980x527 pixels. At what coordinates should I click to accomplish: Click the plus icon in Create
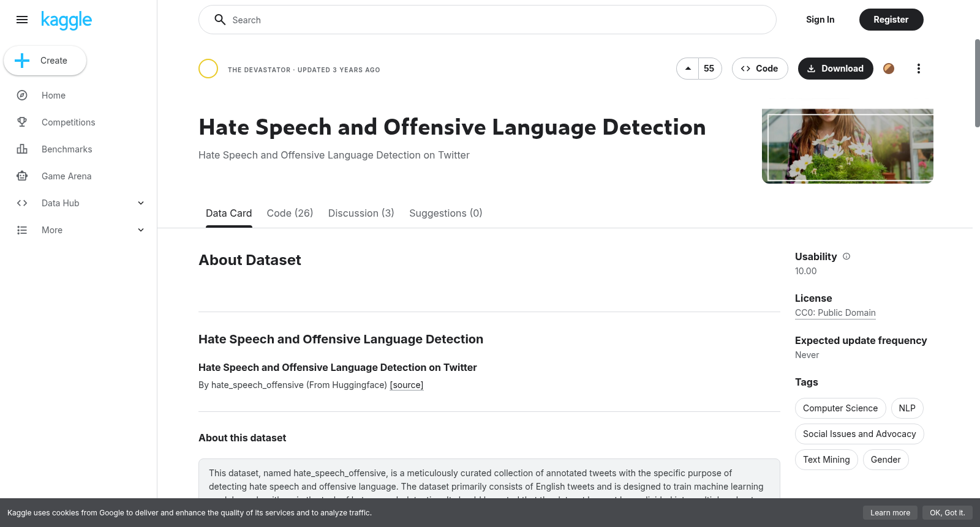22,61
